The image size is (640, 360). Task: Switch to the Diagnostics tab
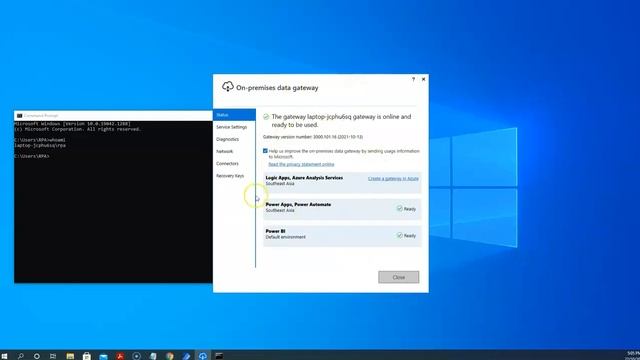coord(227,139)
